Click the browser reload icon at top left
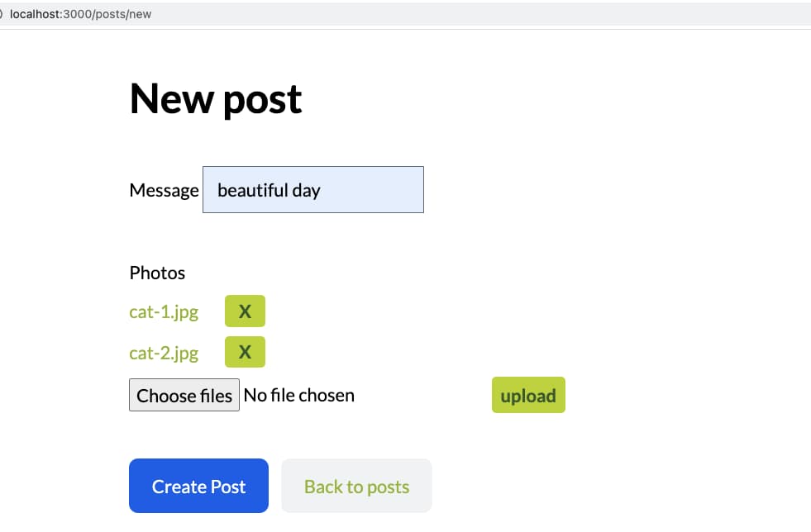This screenshot has height=532, width=811. [x=4, y=13]
